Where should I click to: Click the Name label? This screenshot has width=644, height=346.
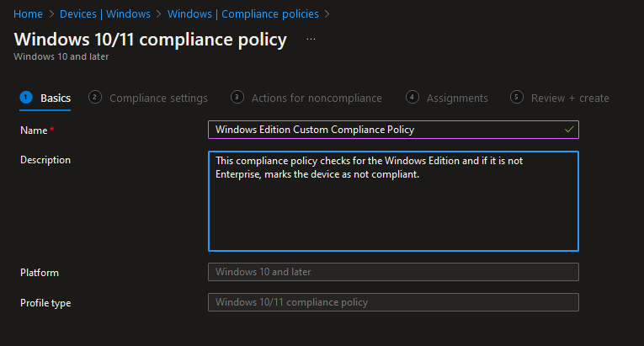(x=34, y=130)
